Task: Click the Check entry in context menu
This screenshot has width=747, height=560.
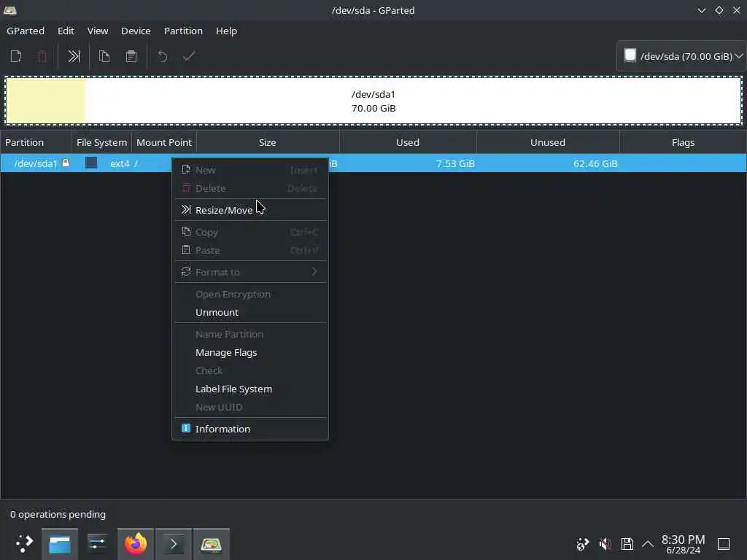Action: pos(250,370)
